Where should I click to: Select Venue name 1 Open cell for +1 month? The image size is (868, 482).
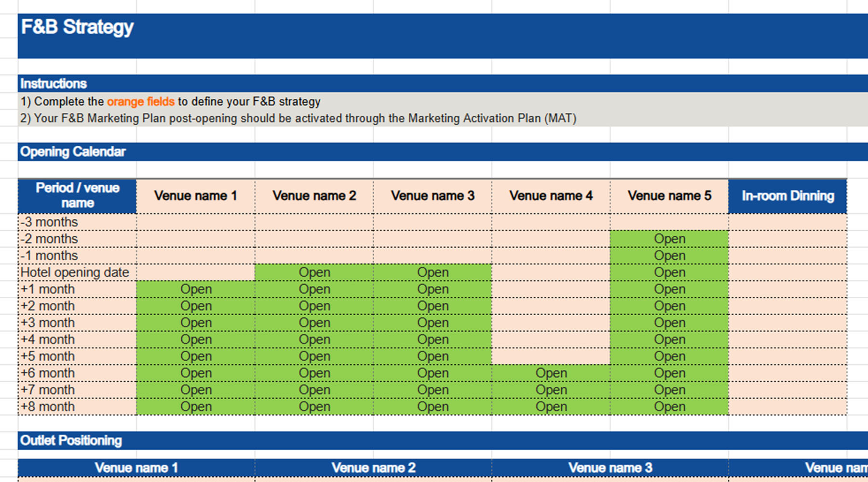(x=196, y=289)
